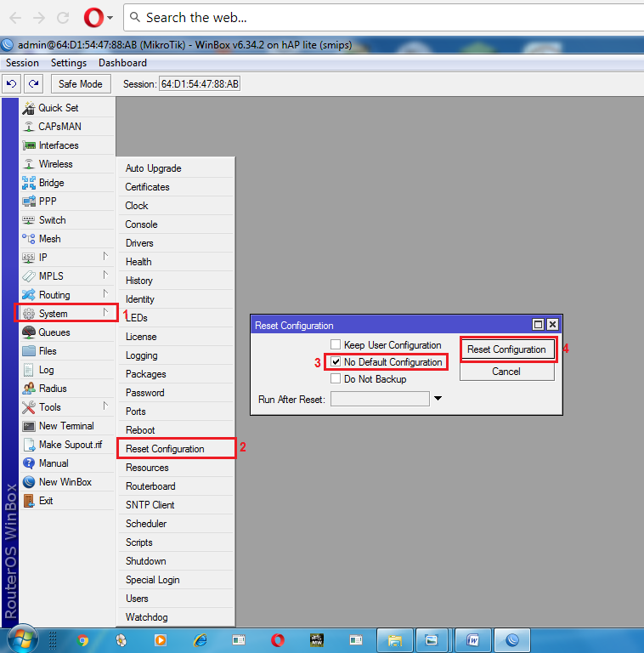Click the Redo toolbar icon
644x653 pixels.
tap(34, 83)
